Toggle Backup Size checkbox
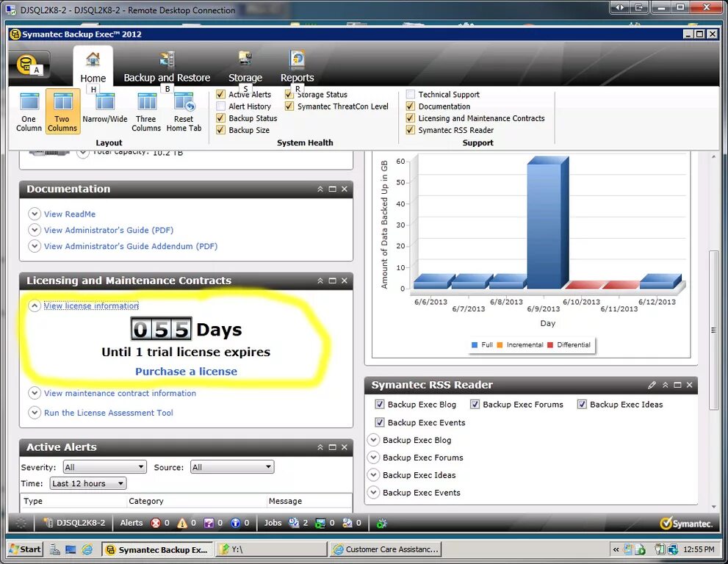 [x=221, y=130]
